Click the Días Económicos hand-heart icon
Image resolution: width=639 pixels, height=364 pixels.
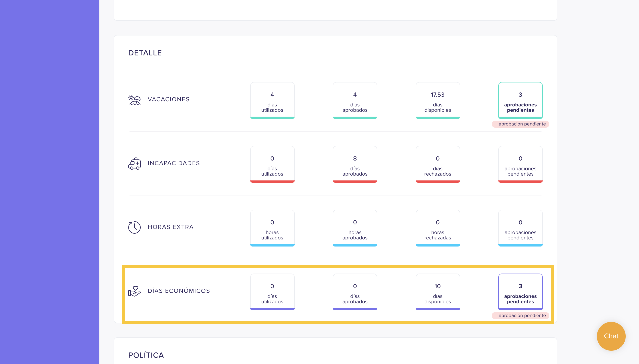(135, 291)
